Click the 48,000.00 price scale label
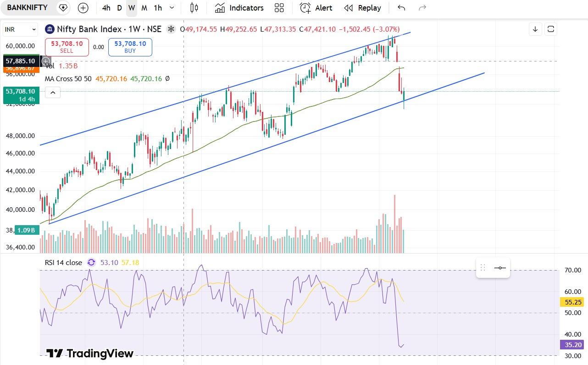Image resolution: width=588 pixels, height=365 pixels. 20,136
